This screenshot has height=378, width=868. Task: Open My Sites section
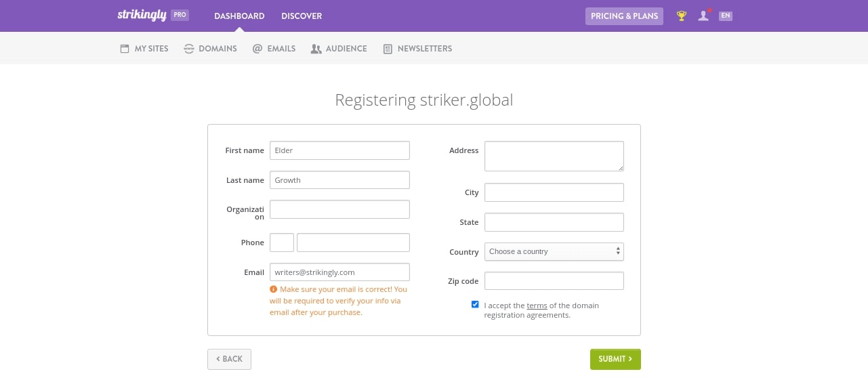click(144, 49)
